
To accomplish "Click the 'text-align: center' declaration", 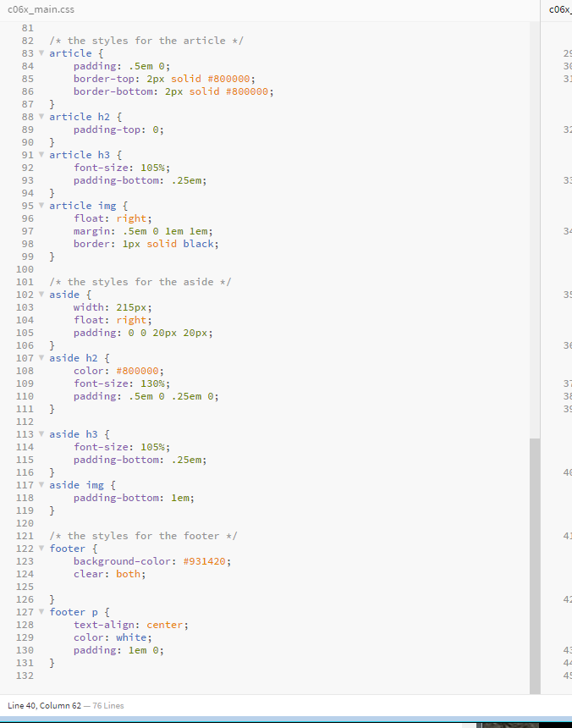I will 131,625.
